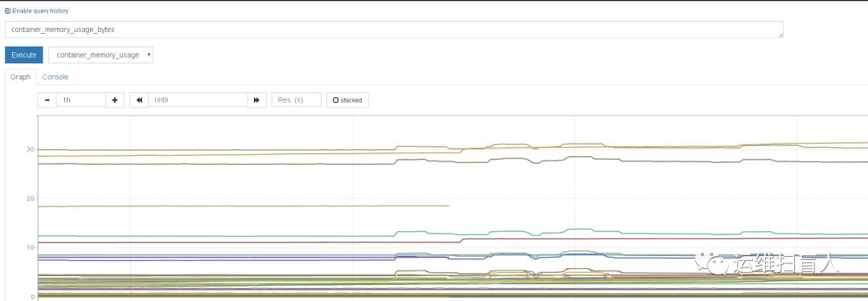Click the fast-forward double-arrow icon
Image resolution: width=868 pixels, height=301 pixels.
click(257, 100)
